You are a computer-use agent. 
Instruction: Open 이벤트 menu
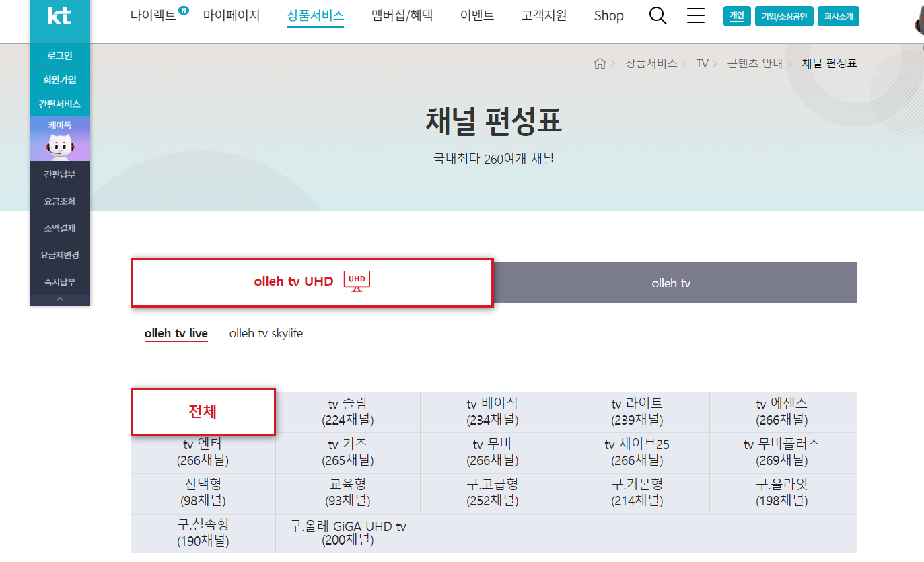pos(477,15)
